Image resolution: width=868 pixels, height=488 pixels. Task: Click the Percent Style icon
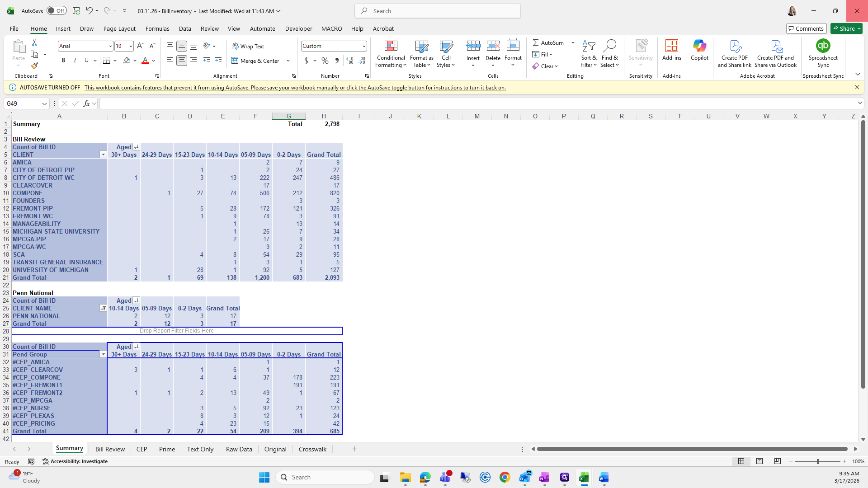tap(325, 61)
